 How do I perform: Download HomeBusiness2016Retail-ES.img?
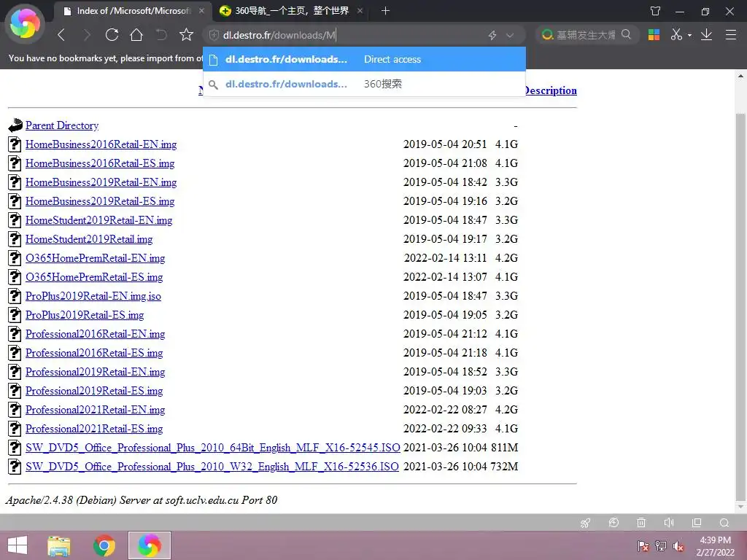coord(100,163)
